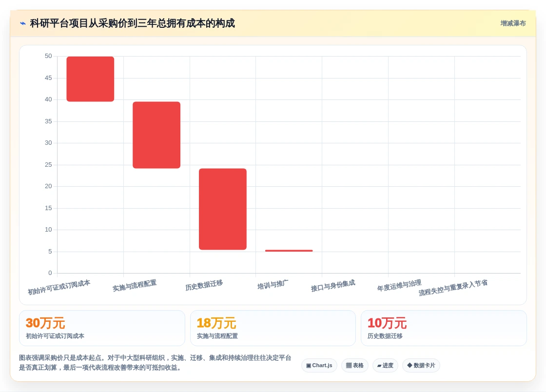546x392 pixels.
Task: Click the red bar for 历史数据迁移
Action: [x=222, y=209]
